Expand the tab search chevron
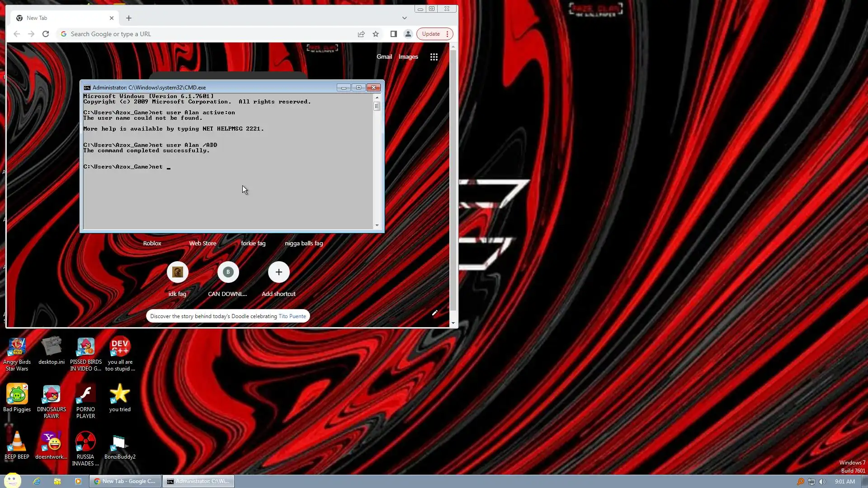868x488 pixels. [404, 18]
